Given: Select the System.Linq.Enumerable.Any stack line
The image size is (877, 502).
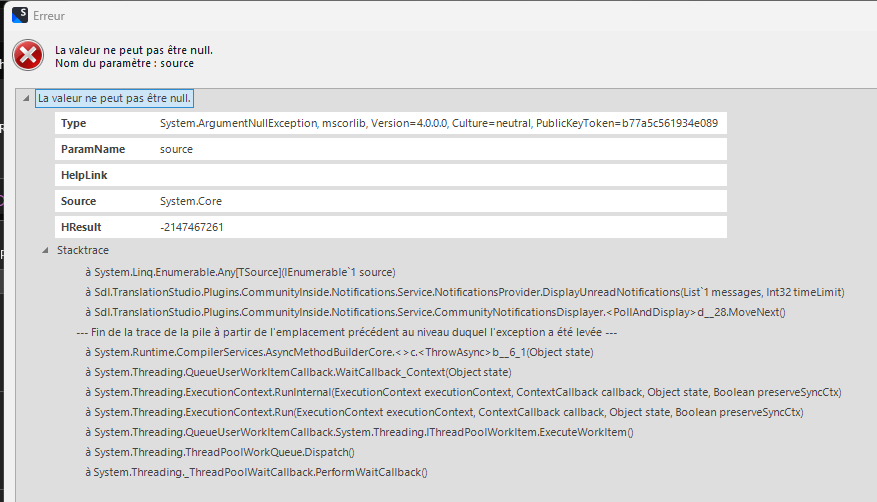Looking at the screenshot, I should 241,272.
